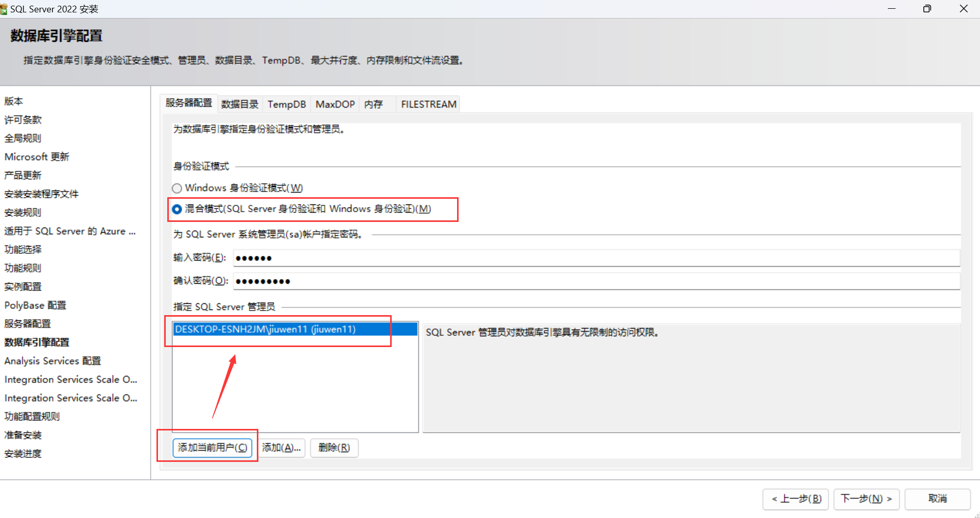The width and height of the screenshot is (980, 518).
Task: Click Microsoft 更新 step in sidebar
Action: click(x=37, y=157)
